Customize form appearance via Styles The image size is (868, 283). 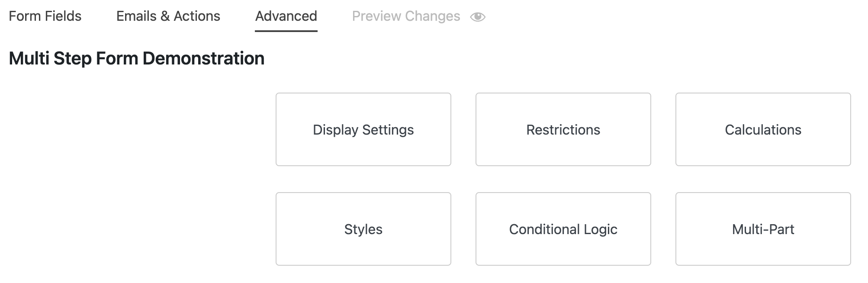tap(363, 229)
